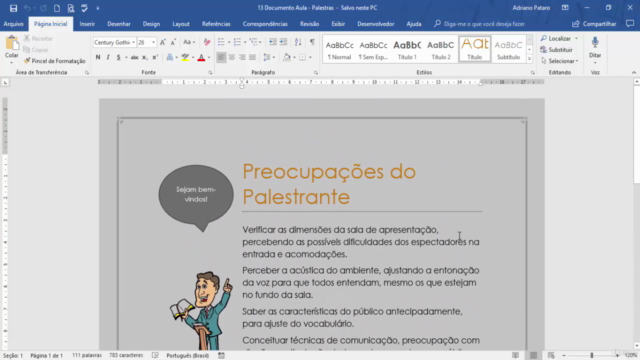Open Localizar search
Image resolution: width=640 pixels, height=360 pixels.
pos(556,38)
